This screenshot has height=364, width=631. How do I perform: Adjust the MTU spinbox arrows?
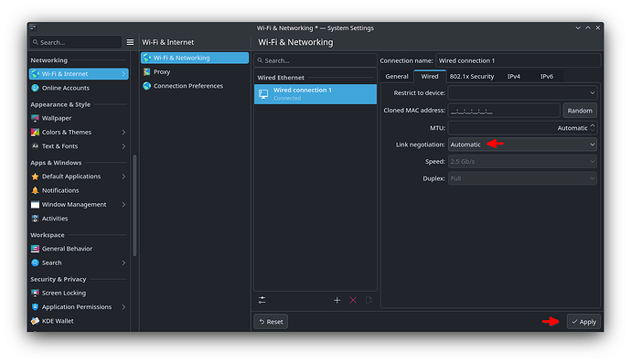[x=593, y=128]
